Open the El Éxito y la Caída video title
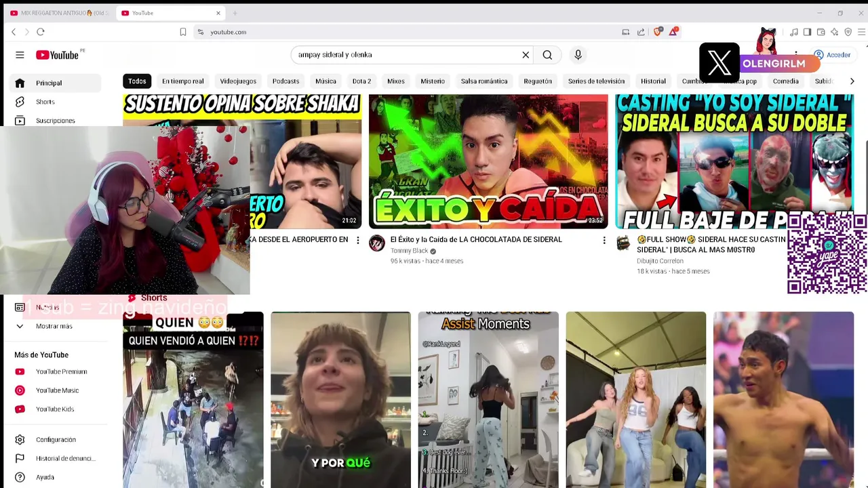Image resolution: width=868 pixels, height=488 pixels. (x=476, y=239)
